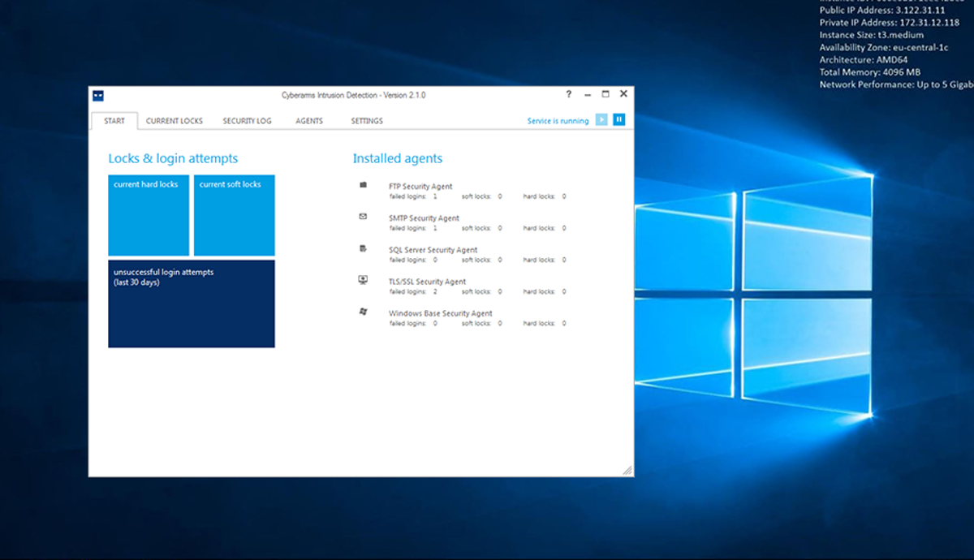Click the SQL Server Security Agent icon
This screenshot has height=560, width=974.
pyautogui.click(x=363, y=248)
